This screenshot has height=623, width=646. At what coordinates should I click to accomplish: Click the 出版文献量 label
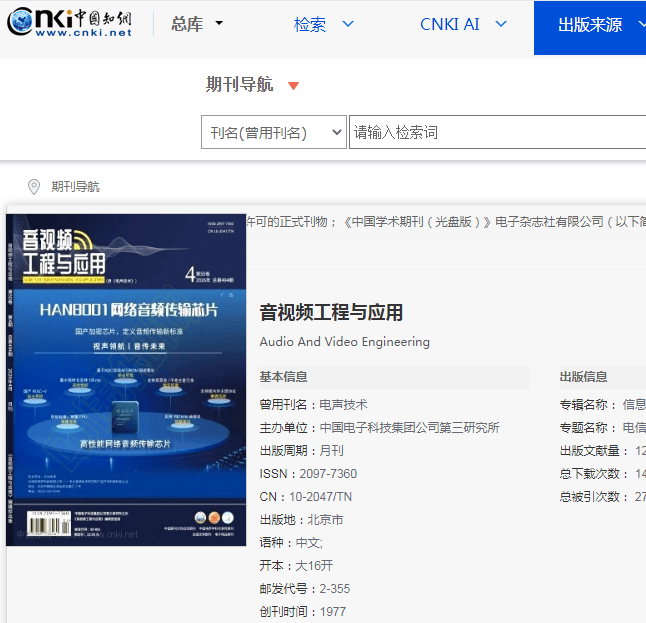(594, 451)
